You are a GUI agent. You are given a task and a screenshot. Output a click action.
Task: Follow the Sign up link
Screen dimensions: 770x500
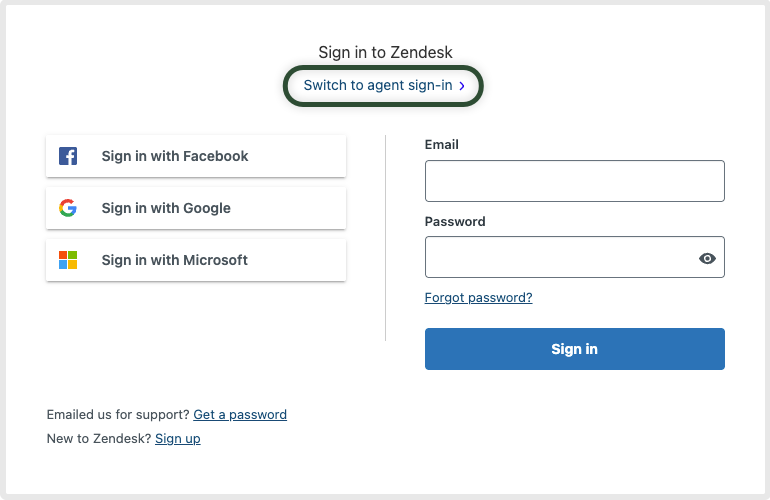[x=178, y=439]
